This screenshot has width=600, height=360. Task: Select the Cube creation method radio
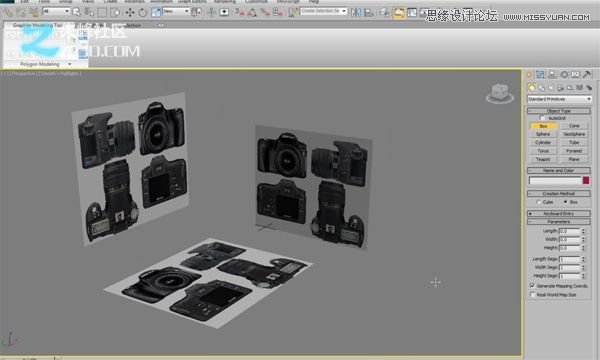coord(538,202)
